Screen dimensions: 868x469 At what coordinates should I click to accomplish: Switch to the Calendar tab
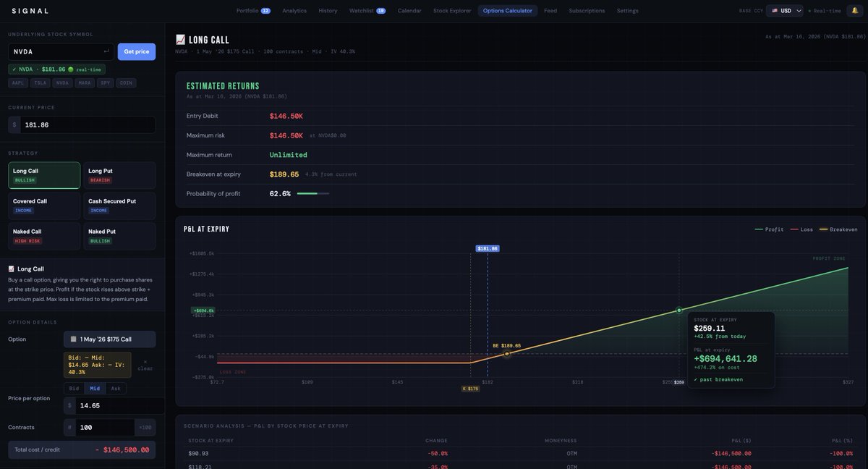coord(409,11)
